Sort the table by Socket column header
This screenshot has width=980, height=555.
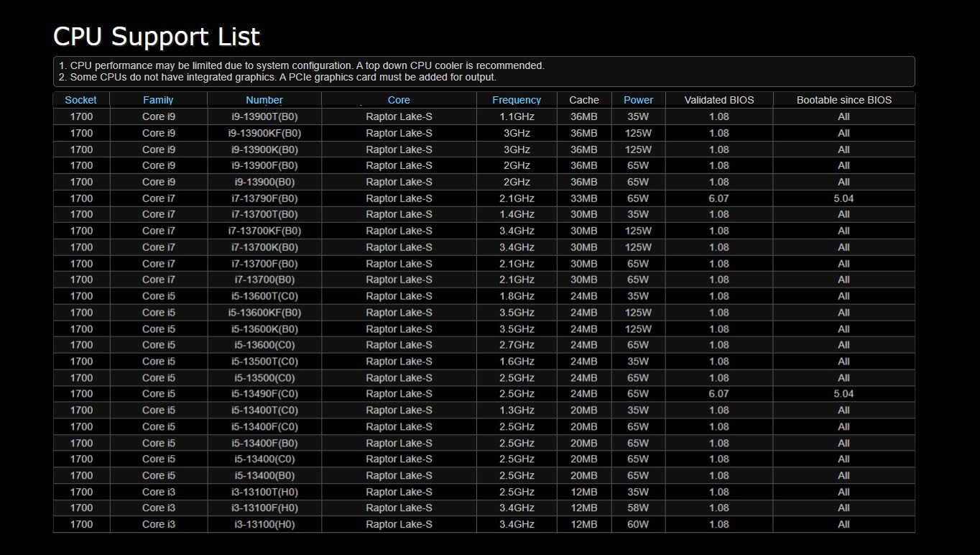pos(80,100)
